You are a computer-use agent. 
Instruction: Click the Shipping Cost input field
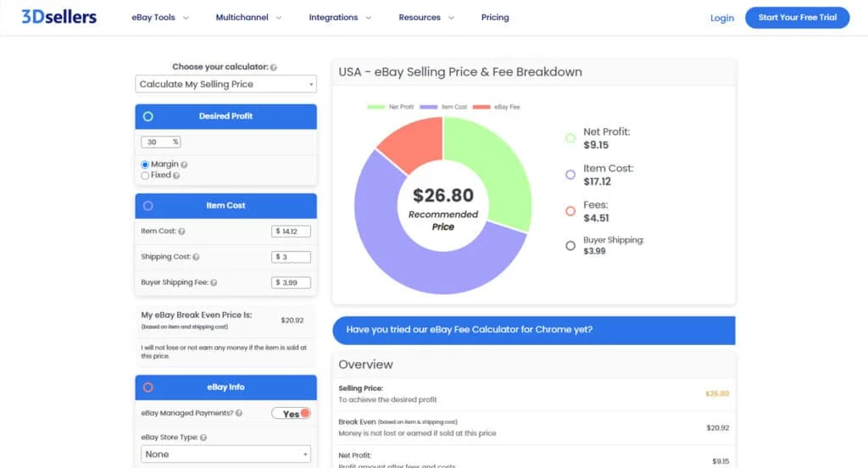point(291,257)
